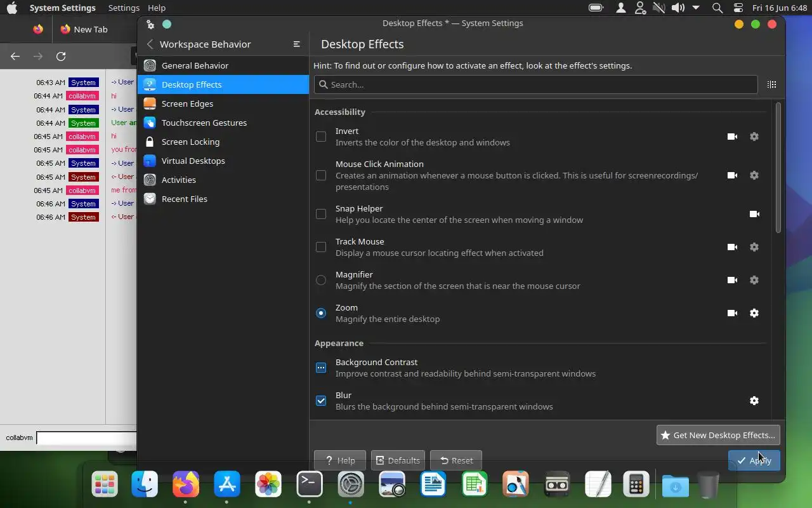The height and width of the screenshot is (508, 812).
Task: Select Screen Edges in sidebar
Action: [x=223, y=104]
